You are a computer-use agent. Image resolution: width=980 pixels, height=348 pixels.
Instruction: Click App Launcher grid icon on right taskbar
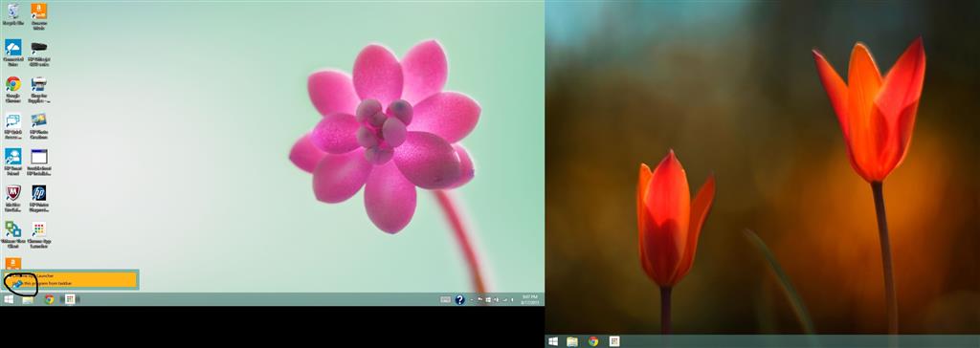[614, 341]
